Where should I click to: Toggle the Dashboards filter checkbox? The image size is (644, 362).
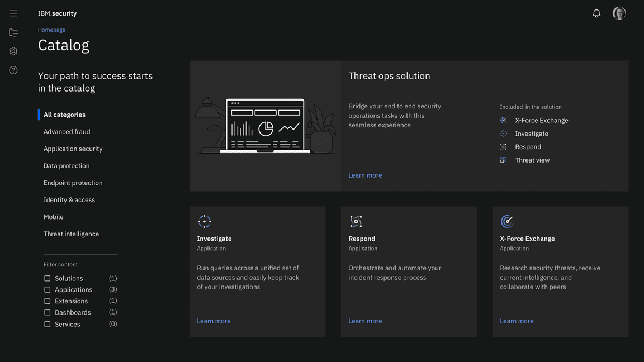tap(47, 312)
